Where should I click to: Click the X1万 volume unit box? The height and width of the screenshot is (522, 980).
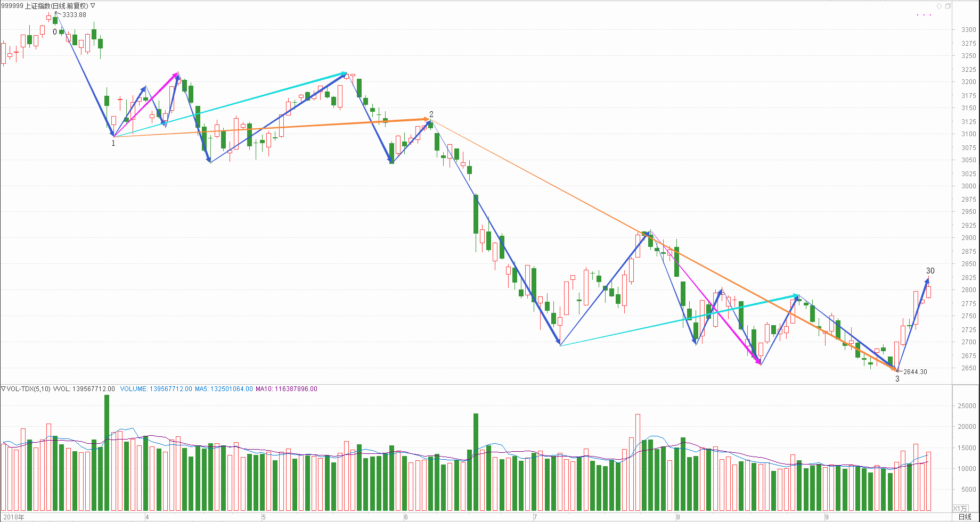(x=960, y=509)
